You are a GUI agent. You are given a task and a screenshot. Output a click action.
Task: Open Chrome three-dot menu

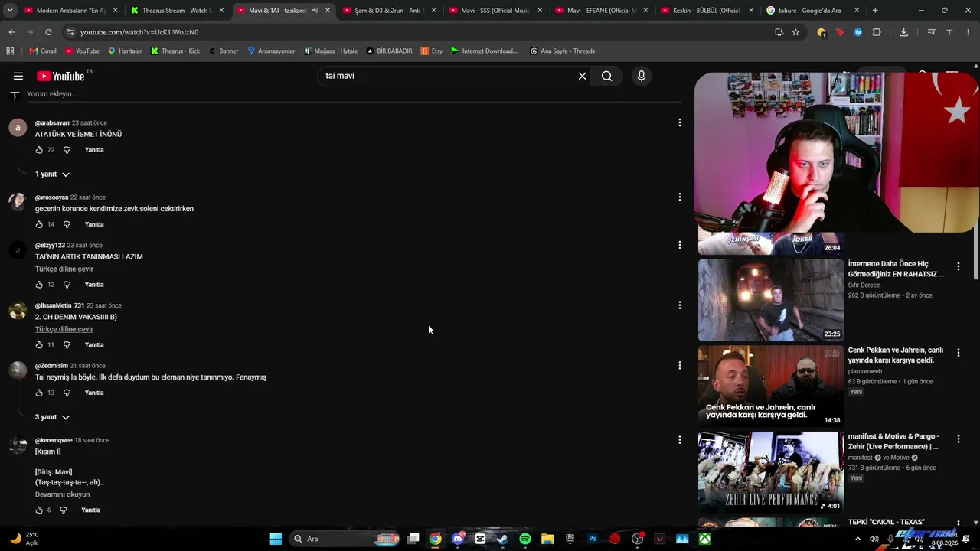pos(967,32)
